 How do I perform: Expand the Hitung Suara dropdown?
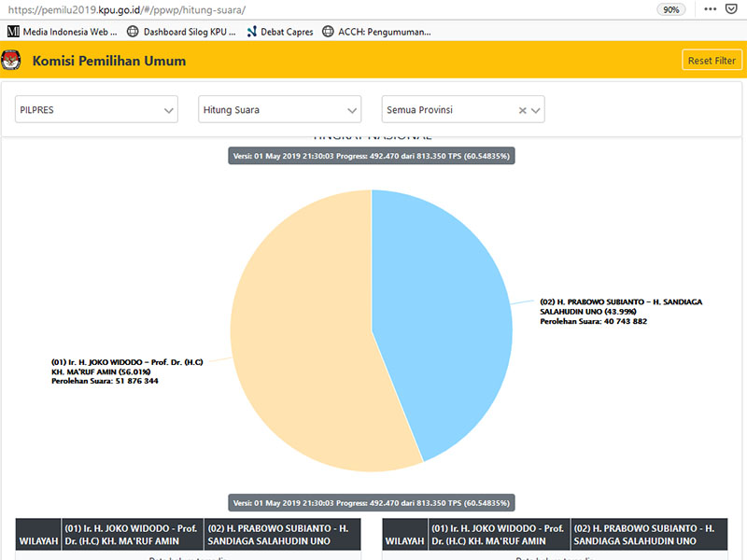pos(280,110)
